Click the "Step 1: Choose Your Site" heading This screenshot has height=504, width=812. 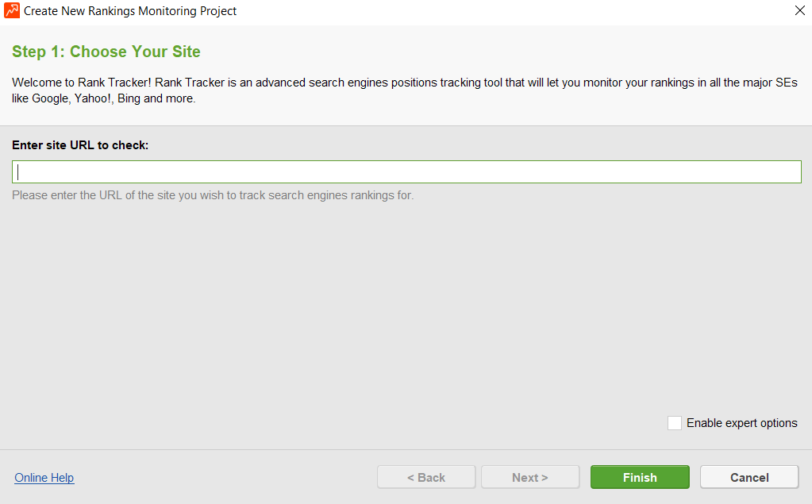click(x=106, y=52)
